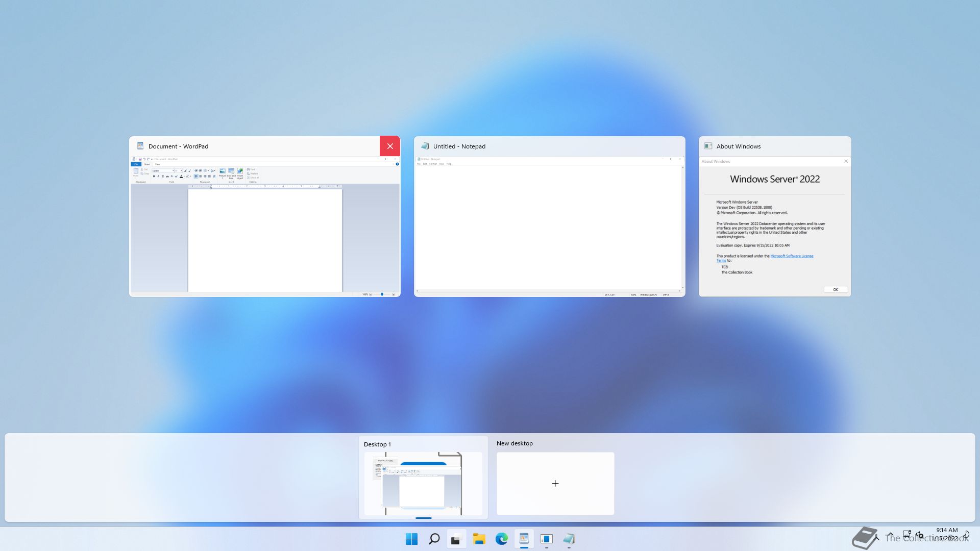Open the network status tray icon
This screenshot has width=980, height=551.
coord(906,535)
